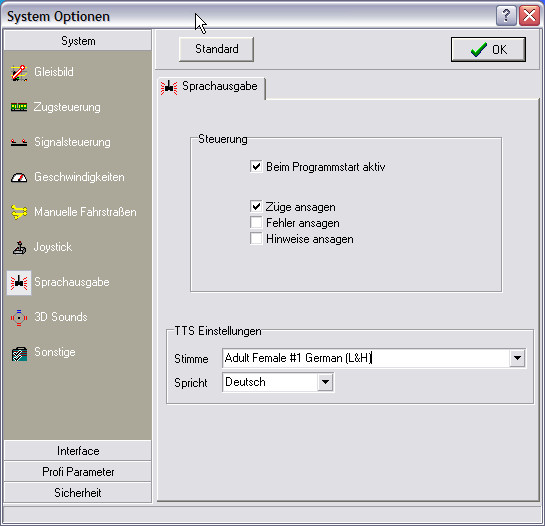Enable Fehler ansagen checkbox
Viewport: 545px width, 526px height.
[256, 222]
